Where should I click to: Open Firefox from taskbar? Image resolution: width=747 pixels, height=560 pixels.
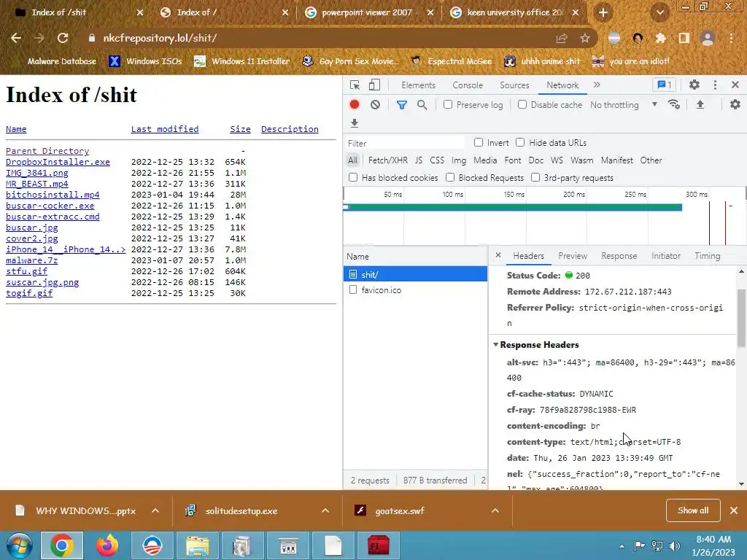point(107,545)
